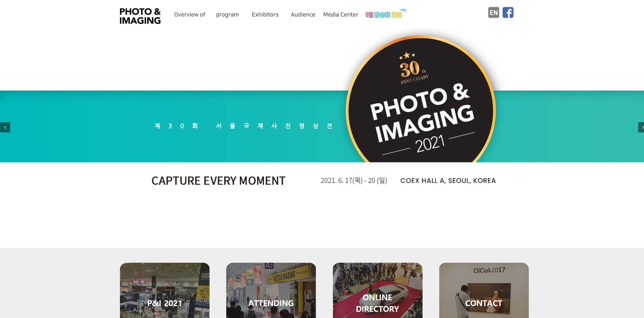
Task: Open the Media Center menu
Action: click(x=340, y=15)
